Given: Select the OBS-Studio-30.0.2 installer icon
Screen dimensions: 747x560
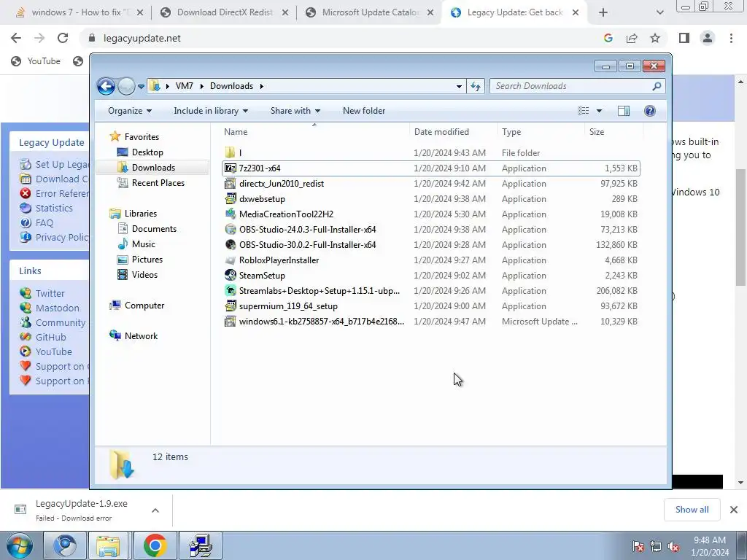Looking at the screenshot, I should click(x=231, y=245).
